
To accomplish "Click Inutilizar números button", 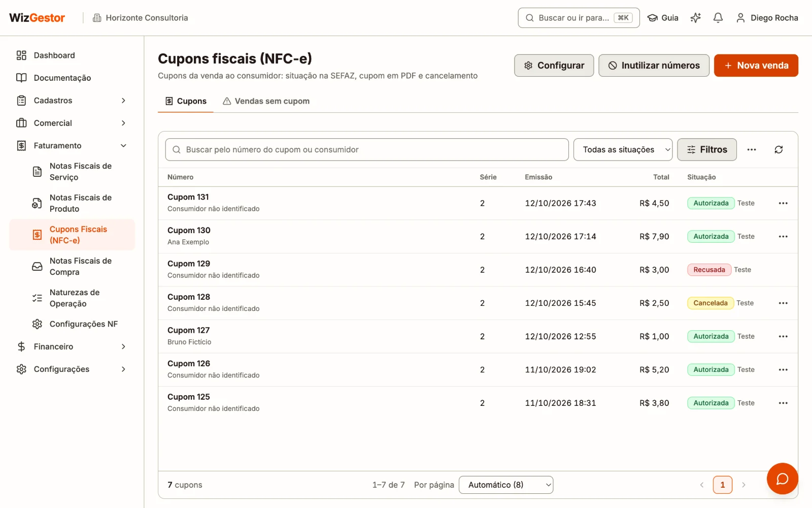I will tap(654, 66).
